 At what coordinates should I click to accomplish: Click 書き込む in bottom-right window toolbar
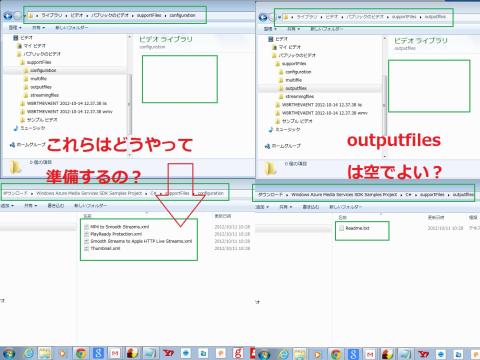point(310,207)
